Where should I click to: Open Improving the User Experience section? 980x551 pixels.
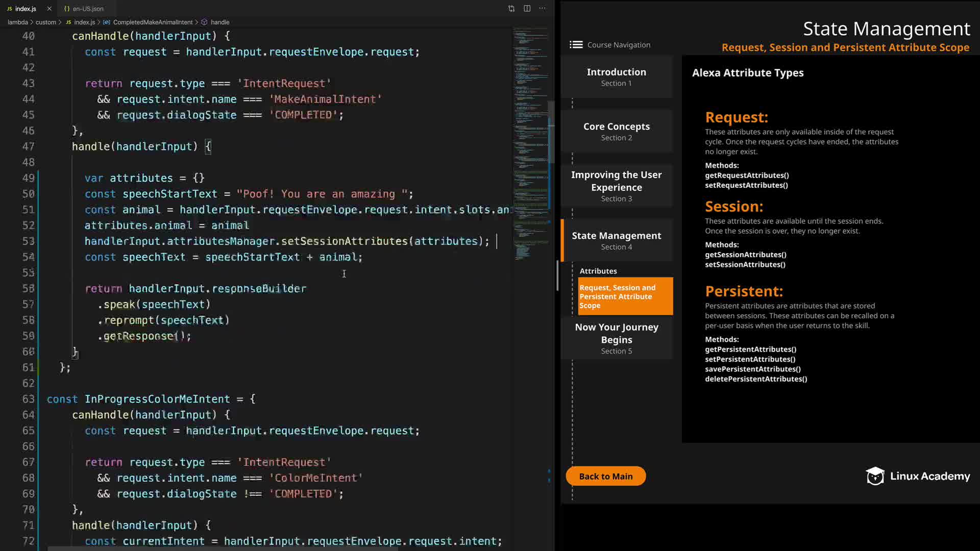click(x=616, y=186)
